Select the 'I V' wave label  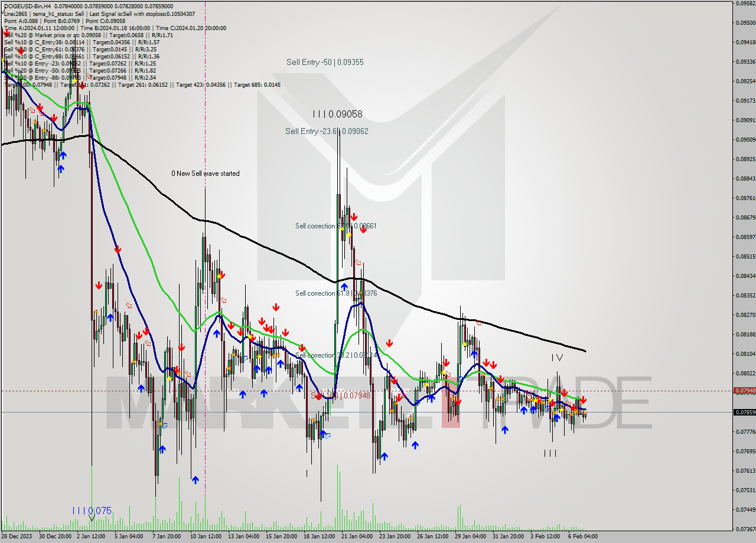[557, 358]
